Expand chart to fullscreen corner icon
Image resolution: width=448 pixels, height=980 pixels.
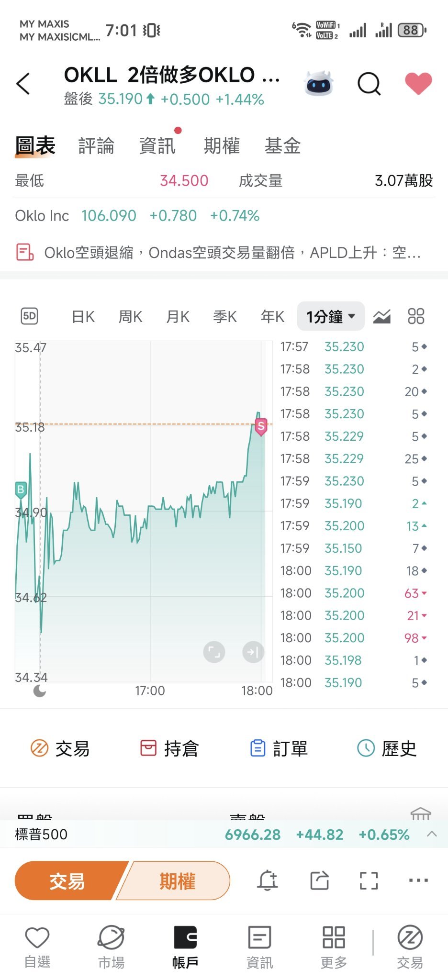click(214, 652)
